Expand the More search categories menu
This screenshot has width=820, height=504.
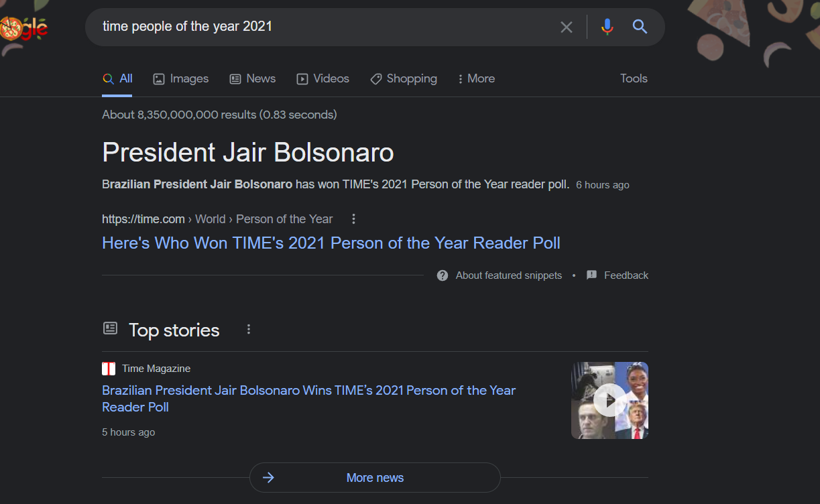click(476, 78)
